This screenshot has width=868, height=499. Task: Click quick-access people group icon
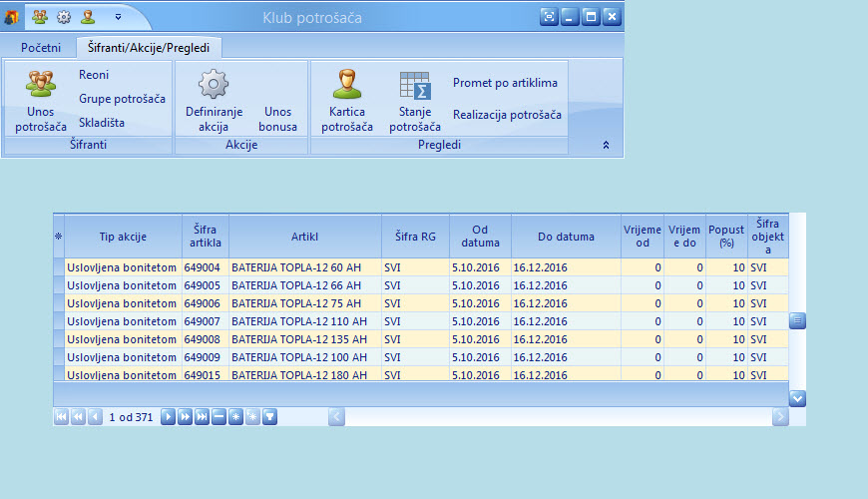click(x=39, y=17)
